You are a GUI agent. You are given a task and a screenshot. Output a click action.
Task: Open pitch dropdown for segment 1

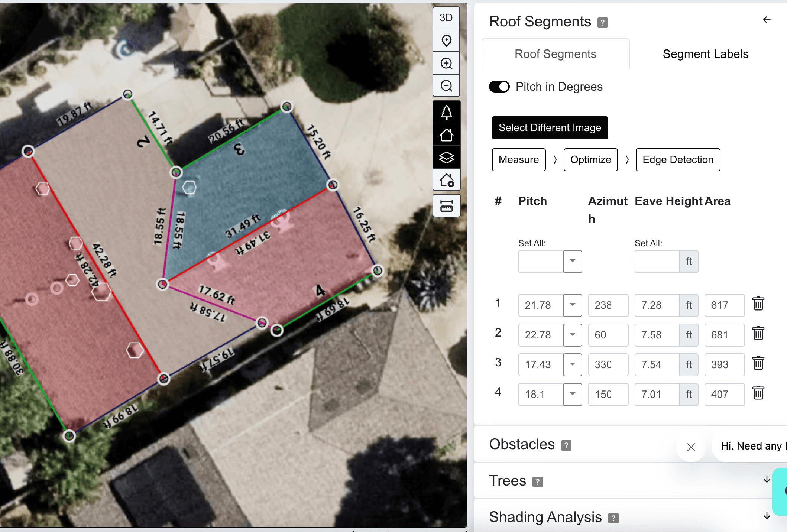[x=572, y=305]
